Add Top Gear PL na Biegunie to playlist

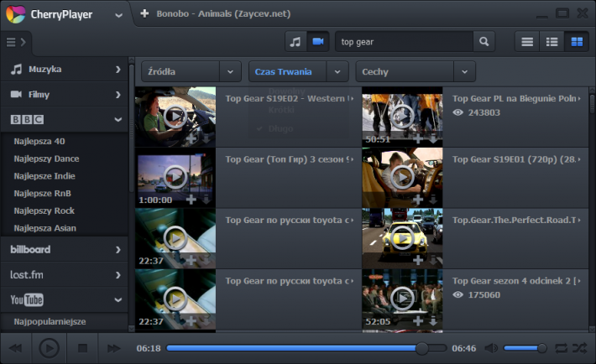pyautogui.click(x=418, y=138)
